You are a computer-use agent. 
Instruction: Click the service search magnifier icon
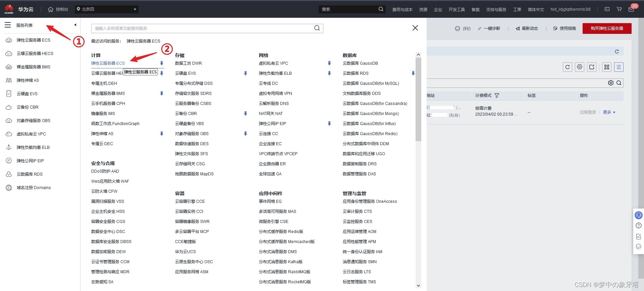click(x=317, y=28)
